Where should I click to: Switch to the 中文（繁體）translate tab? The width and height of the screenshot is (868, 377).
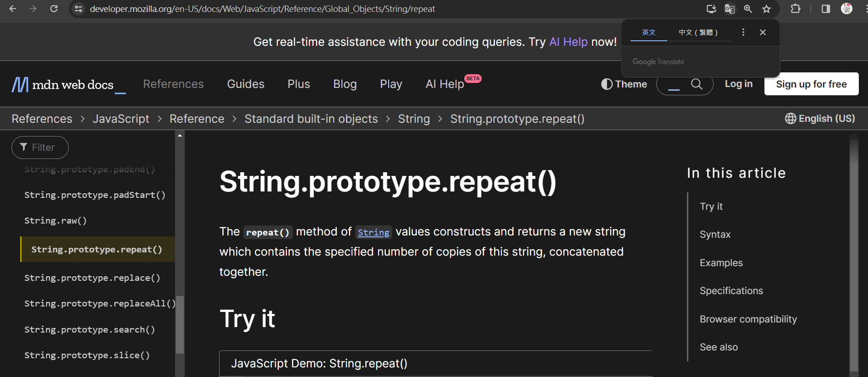point(698,33)
